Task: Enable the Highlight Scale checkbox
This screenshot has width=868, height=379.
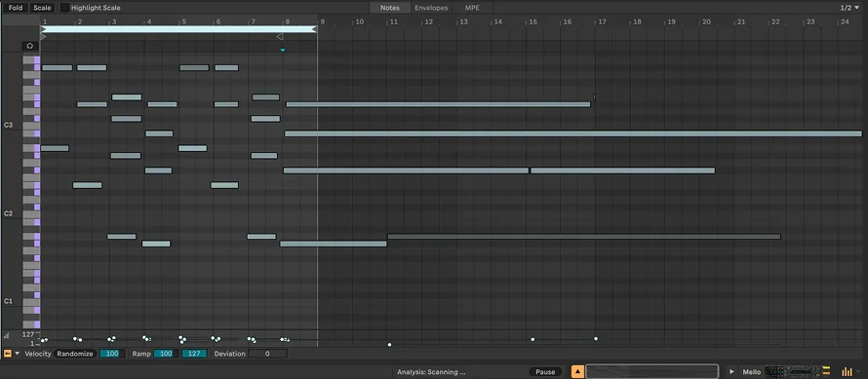Action: point(64,8)
